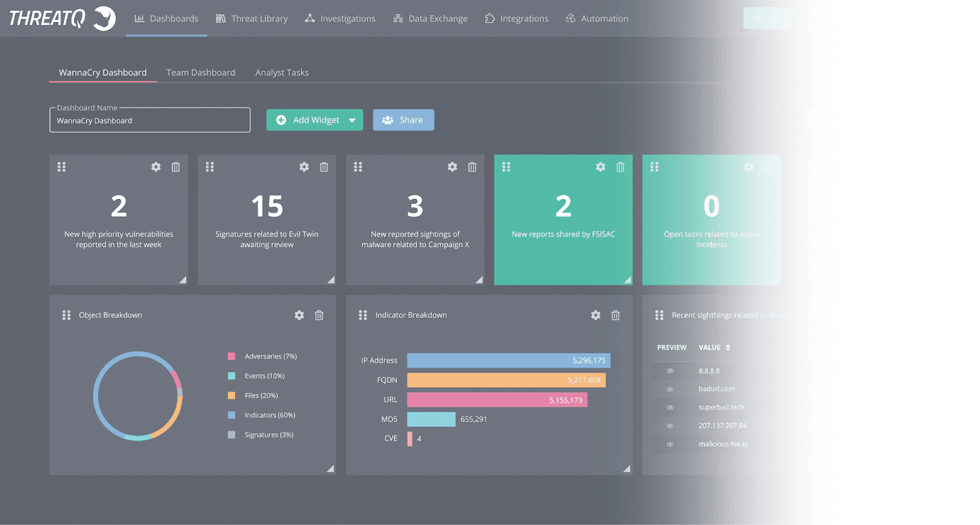Click the Signatures legend color swatch

point(232,434)
